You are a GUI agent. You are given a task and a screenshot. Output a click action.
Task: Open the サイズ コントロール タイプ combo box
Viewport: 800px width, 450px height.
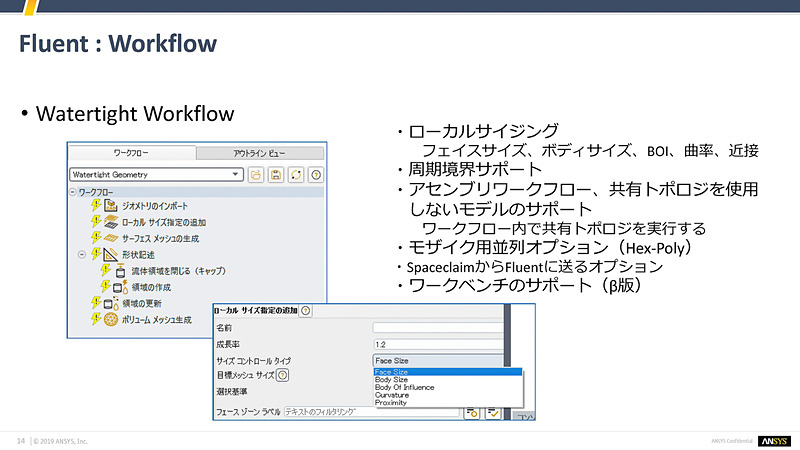(438, 361)
